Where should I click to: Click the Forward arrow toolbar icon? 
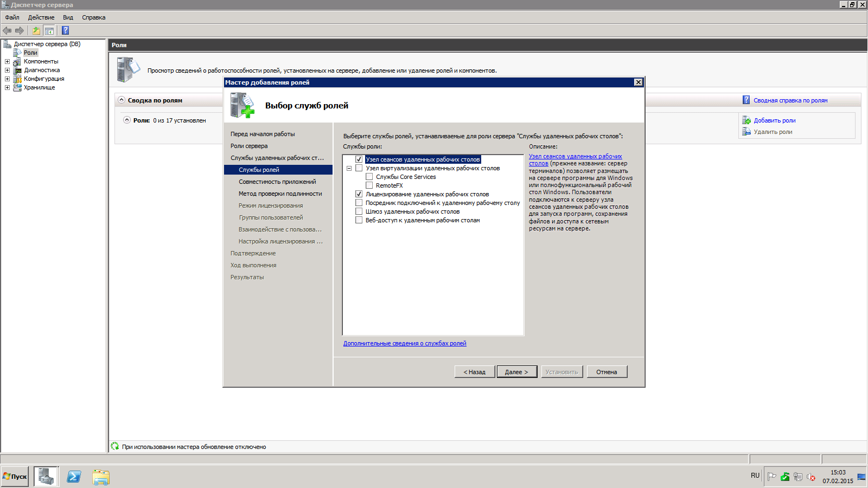click(20, 30)
